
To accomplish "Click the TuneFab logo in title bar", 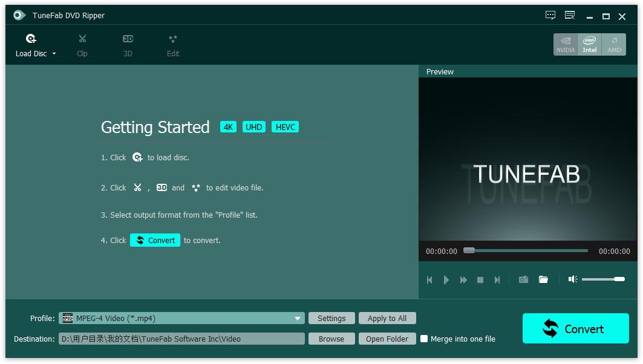I will (19, 16).
